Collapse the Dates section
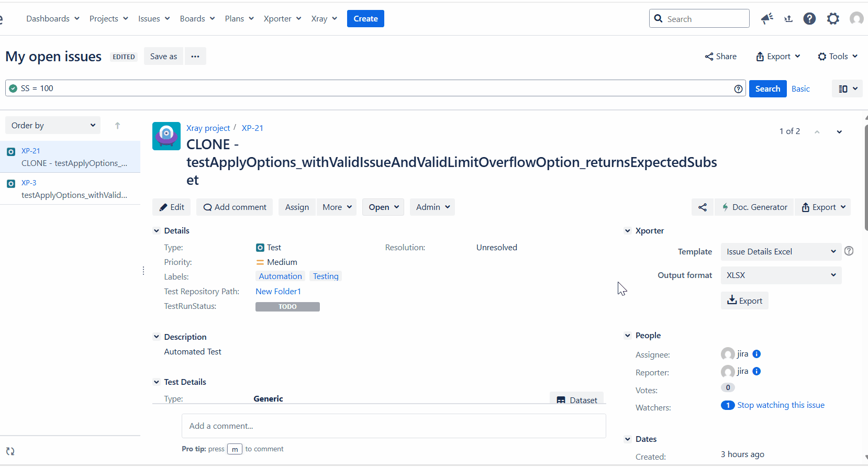 [x=628, y=439]
